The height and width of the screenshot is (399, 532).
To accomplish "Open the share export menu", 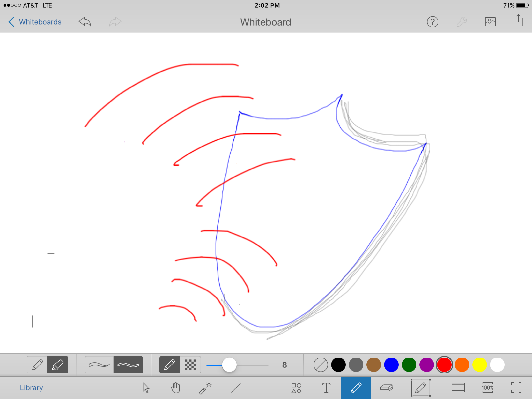I will click(518, 21).
